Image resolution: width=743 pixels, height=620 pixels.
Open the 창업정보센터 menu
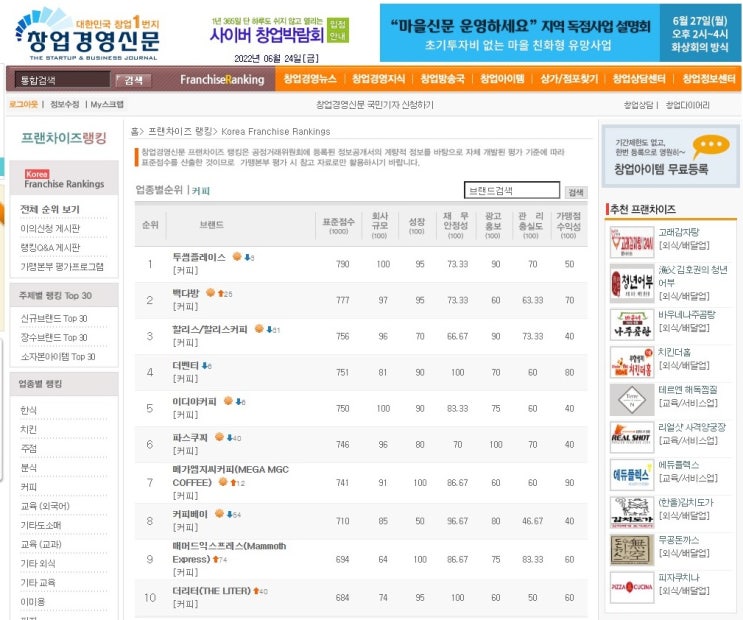tap(708, 79)
